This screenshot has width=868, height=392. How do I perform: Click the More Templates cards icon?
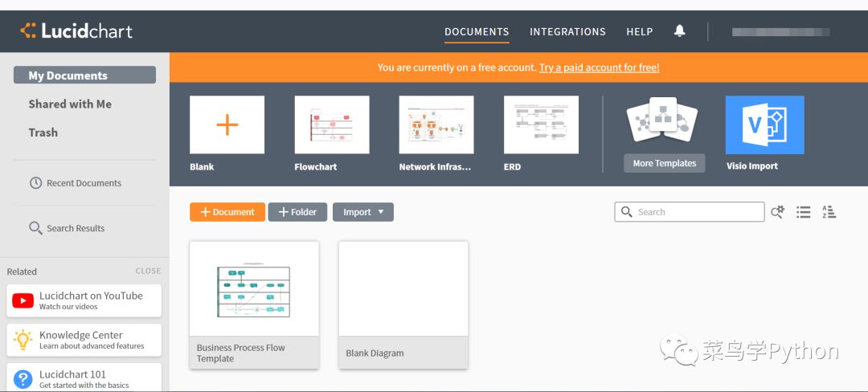click(x=662, y=120)
